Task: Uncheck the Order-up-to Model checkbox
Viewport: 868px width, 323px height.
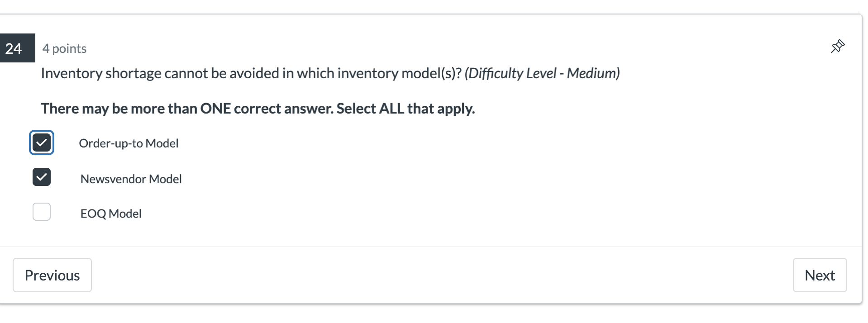Action: pyautogui.click(x=42, y=142)
